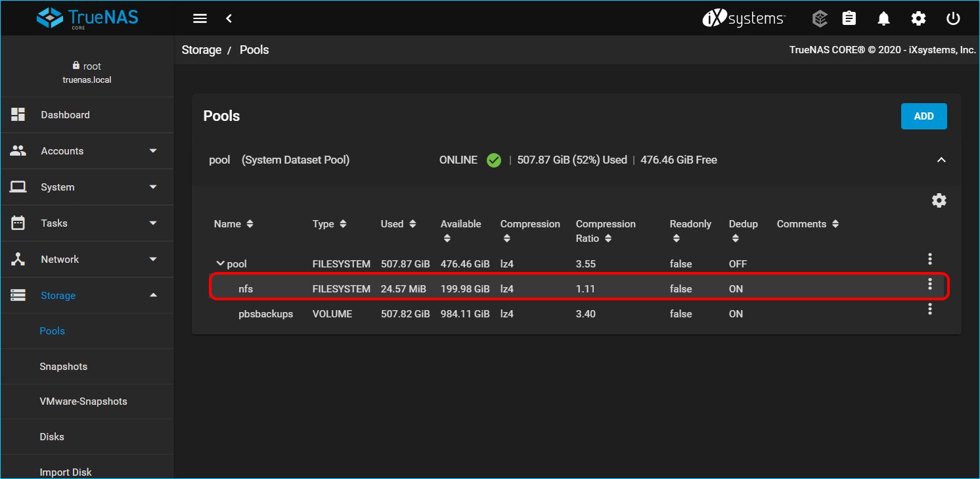Click Dashboard grid icon

(18, 114)
